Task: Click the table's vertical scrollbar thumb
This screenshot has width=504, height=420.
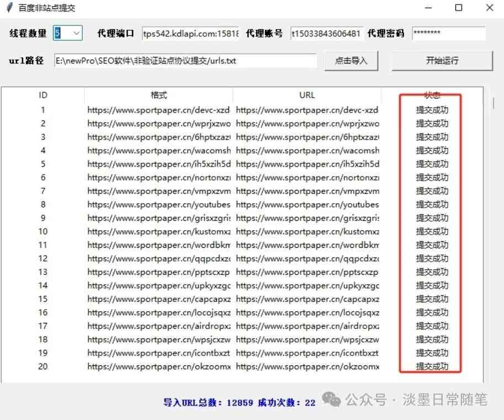Action: pos(493,103)
